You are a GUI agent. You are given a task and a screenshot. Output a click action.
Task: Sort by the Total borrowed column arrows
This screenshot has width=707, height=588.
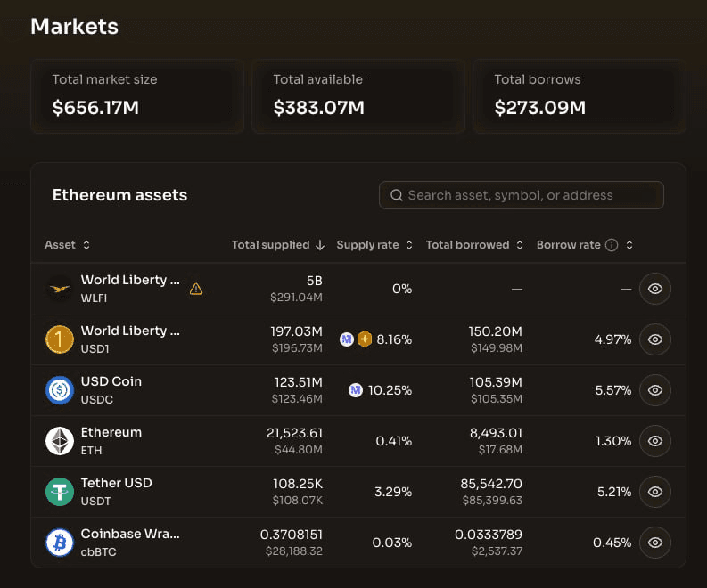tap(520, 245)
